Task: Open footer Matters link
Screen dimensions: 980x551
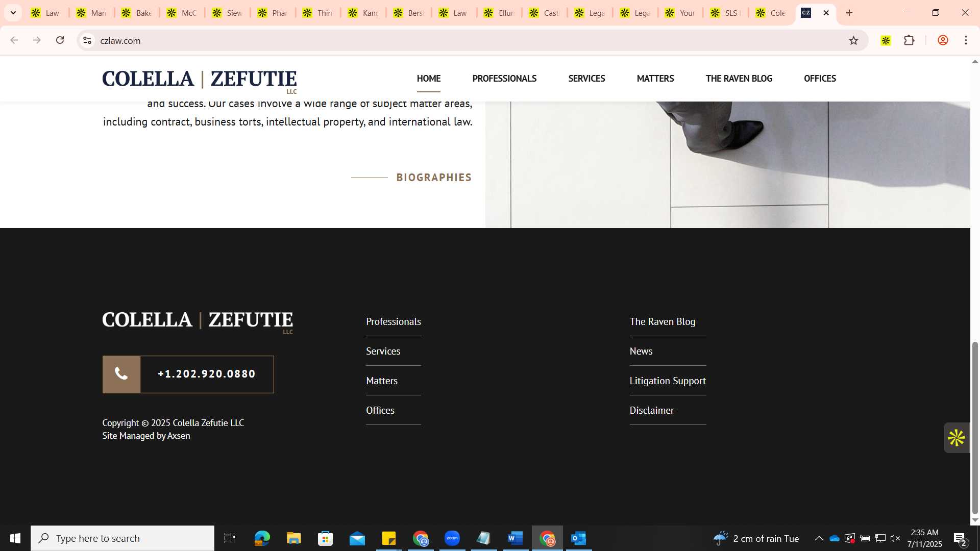Action: [x=382, y=381]
